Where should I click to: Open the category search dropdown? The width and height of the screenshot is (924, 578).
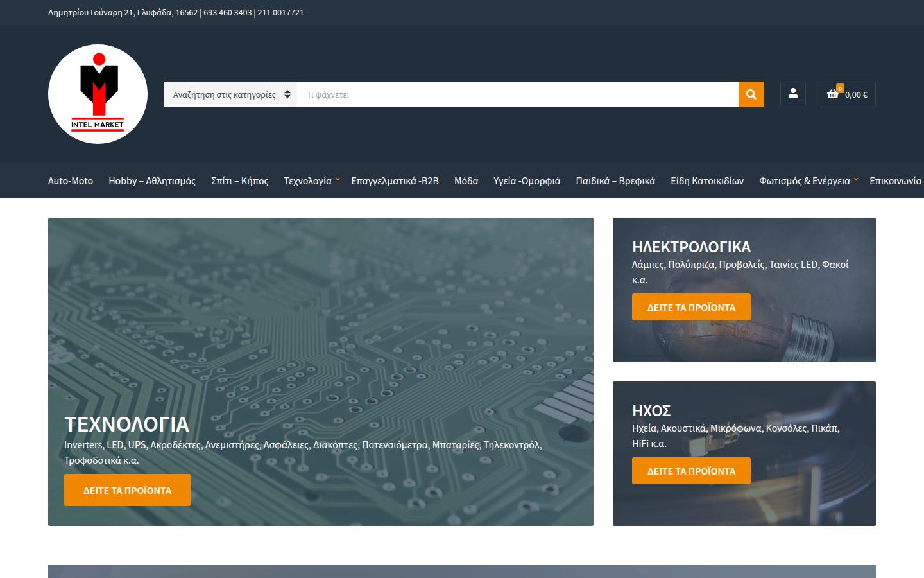(x=230, y=94)
